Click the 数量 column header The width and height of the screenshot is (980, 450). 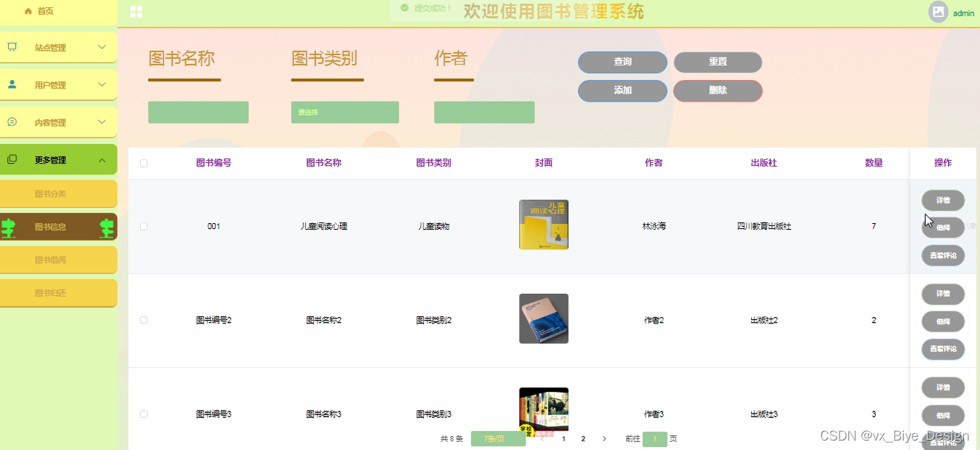coord(874,163)
